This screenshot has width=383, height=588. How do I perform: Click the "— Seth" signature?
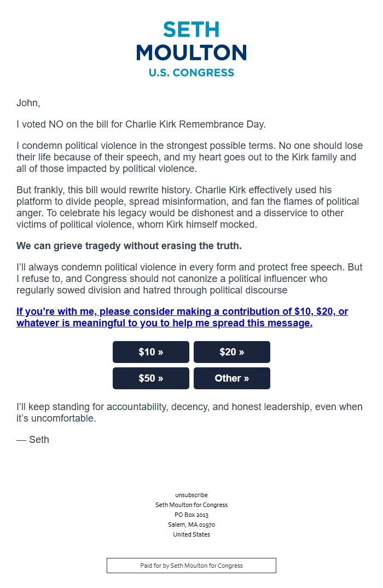[x=33, y=439]
